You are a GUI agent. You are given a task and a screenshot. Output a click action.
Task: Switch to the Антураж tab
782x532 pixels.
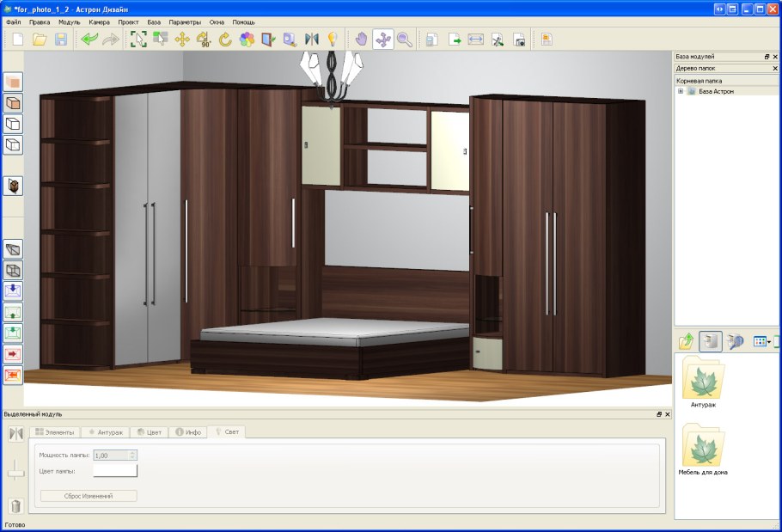tap(107, 431)
